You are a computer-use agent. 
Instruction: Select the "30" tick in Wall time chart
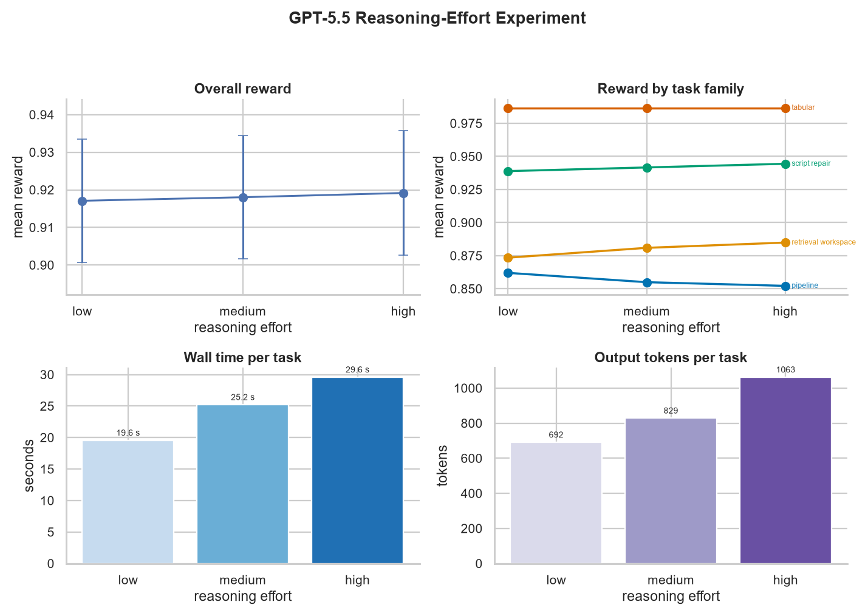coord(48,375)
